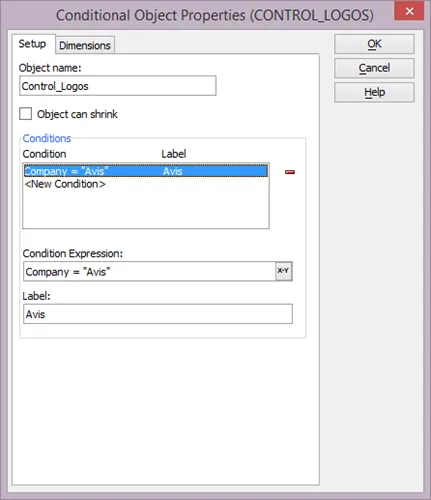Select the Company = "Avis" condition row
The height and width of the screenshot is (500, 431).
click(146, 171)
